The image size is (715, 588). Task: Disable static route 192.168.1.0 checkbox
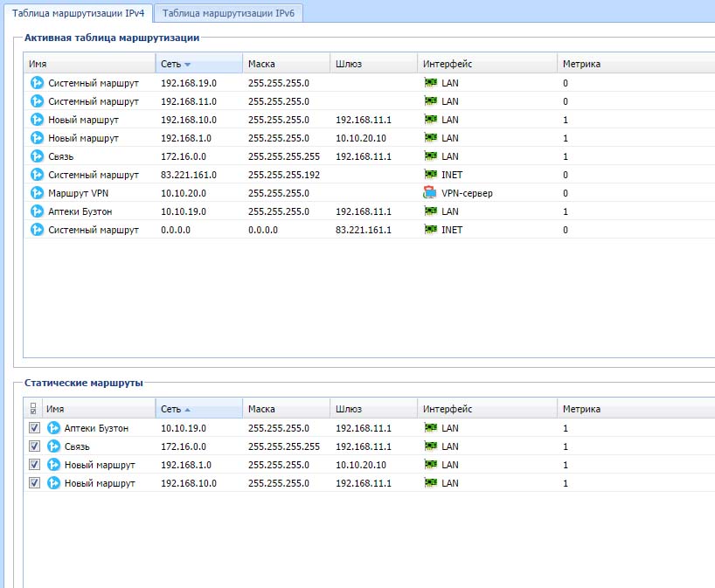34,464
